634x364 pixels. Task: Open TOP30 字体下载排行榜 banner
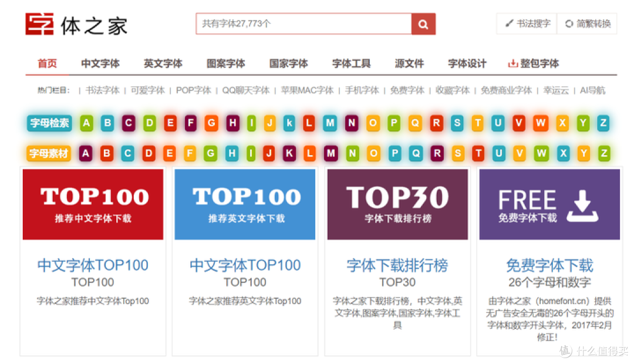397,204
